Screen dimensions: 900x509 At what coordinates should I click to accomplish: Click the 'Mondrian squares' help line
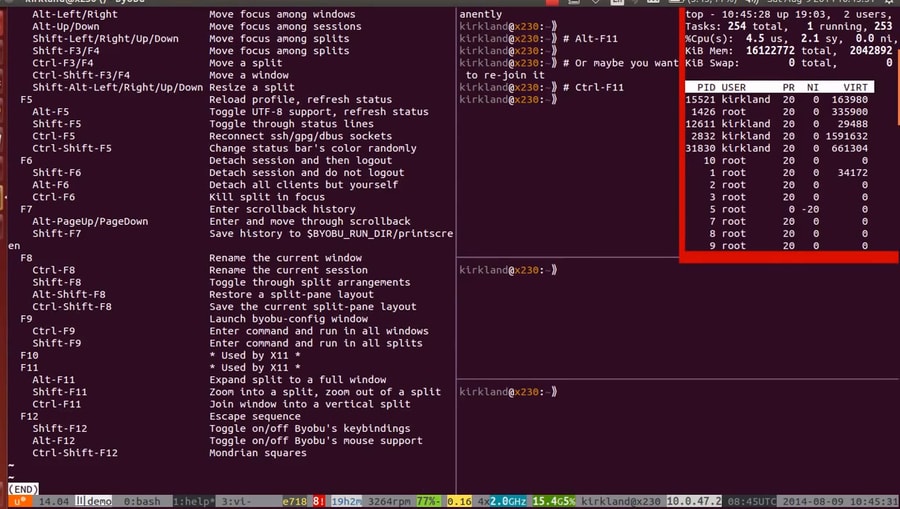tap(258, 453)
